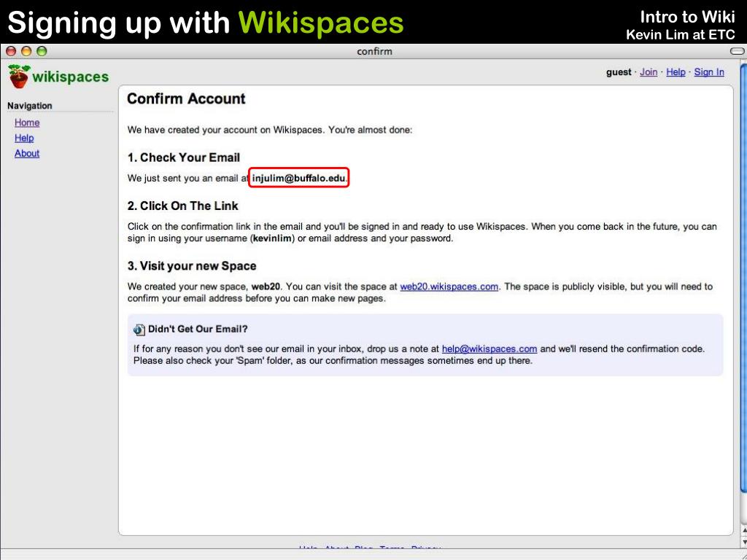Visit the web20.wikispaces.com space link
The height and width of the screenshot is (560, 747).
[x=449, y=287]
